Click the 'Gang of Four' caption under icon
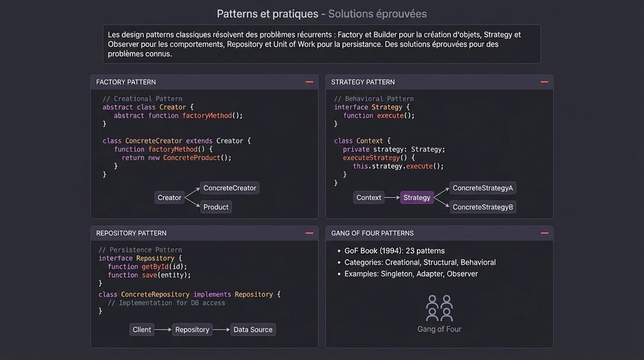The width and height of the screenshot is (644, 360). click(439, 329)
